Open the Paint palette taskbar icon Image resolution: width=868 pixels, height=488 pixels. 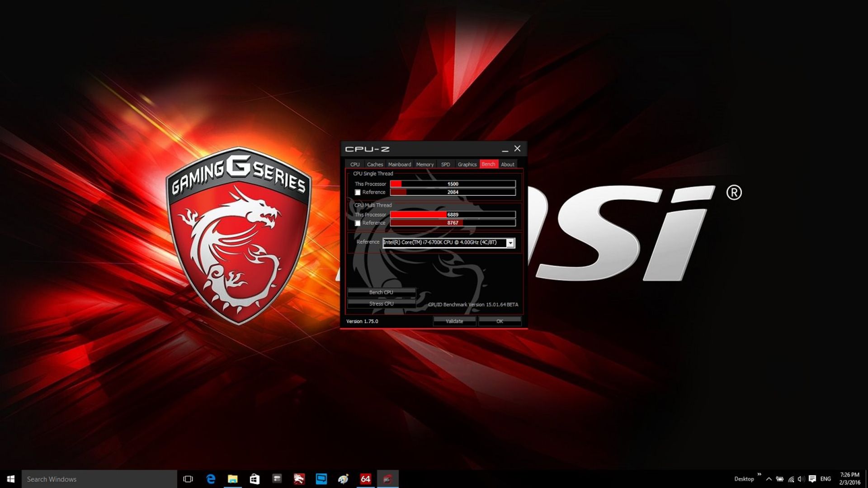coord(343,479)
